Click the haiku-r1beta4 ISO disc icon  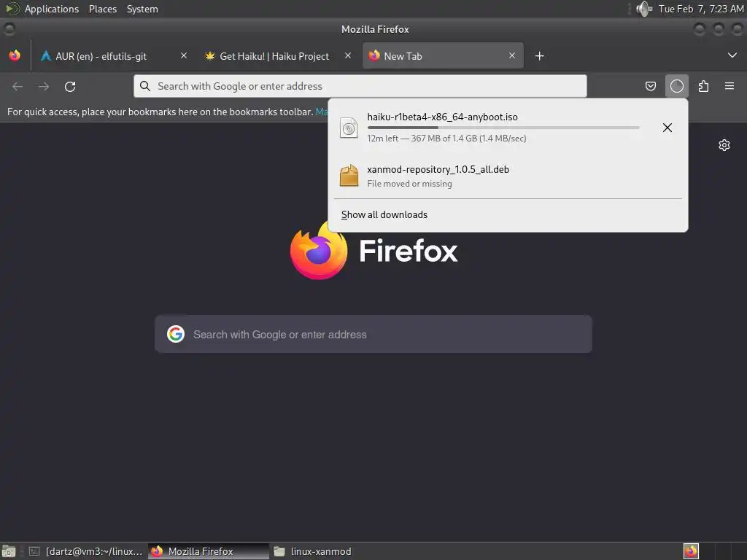pos(349,128)
